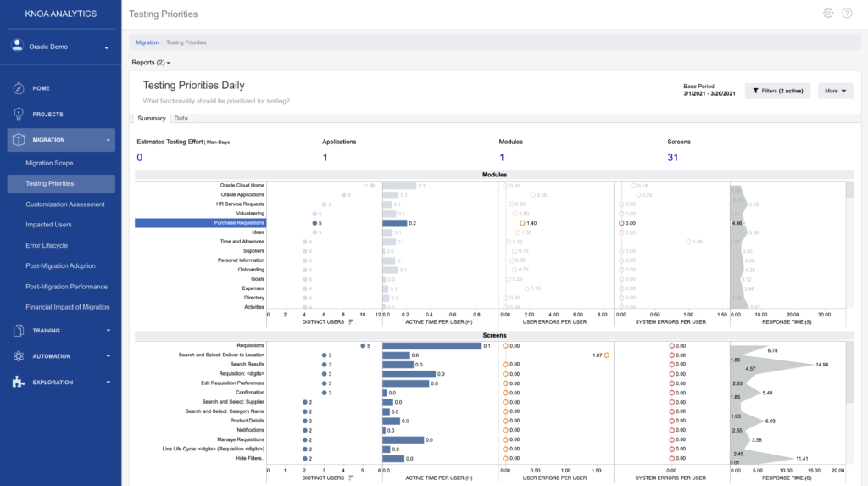Open the Home compass icon
This screenshot has height=486, width=868.
(x=19, y=88)
